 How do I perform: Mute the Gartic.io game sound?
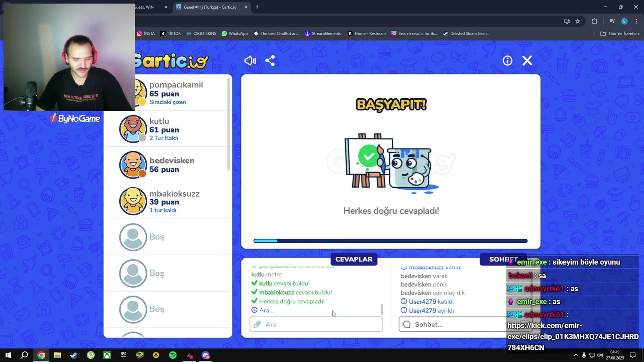(x=250, y=61)
